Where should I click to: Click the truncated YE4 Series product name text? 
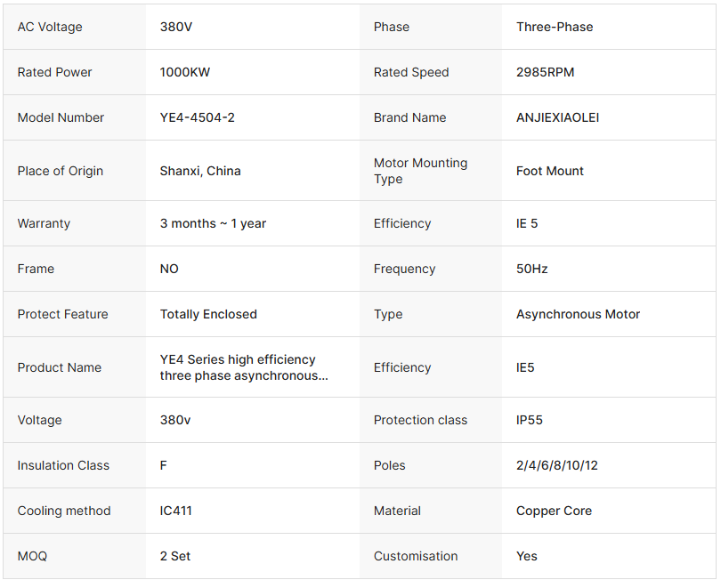[243, 367]
